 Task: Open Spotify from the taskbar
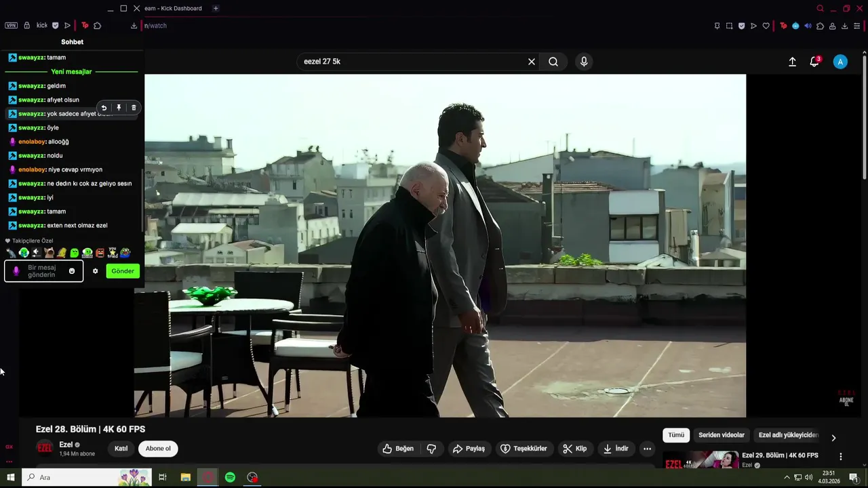pos(230,477)
